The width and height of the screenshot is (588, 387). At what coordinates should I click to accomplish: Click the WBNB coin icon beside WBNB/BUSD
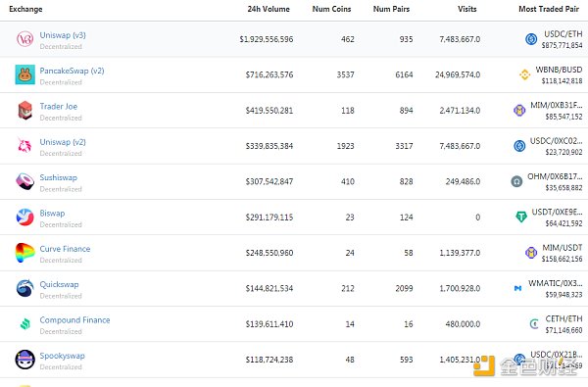point(524,74)
